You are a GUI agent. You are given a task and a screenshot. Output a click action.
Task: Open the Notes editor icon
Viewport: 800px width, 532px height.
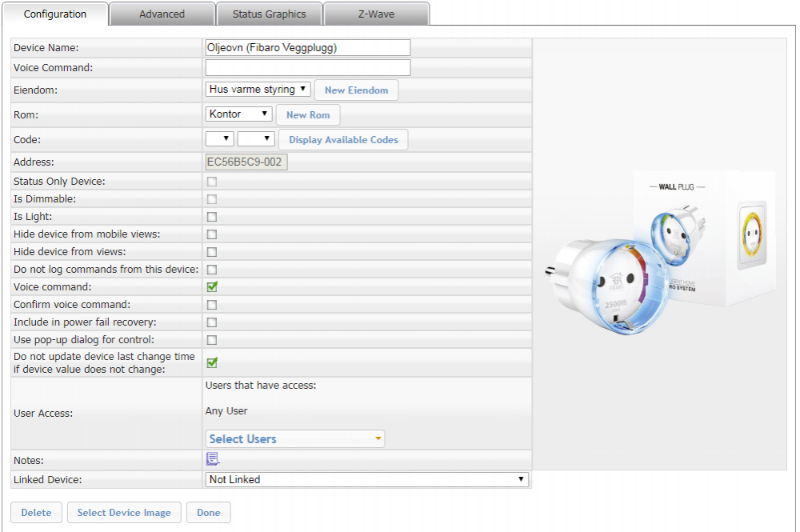pyautogui.click(x=212, y=459)
